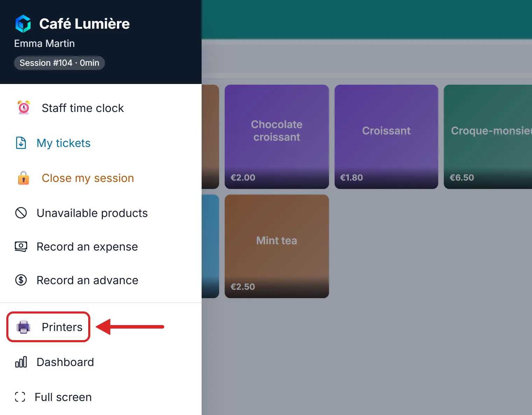This screenshot has height=415, width=532.
Task: Click the dollar coin icon for advances
Action: (21, 280)
